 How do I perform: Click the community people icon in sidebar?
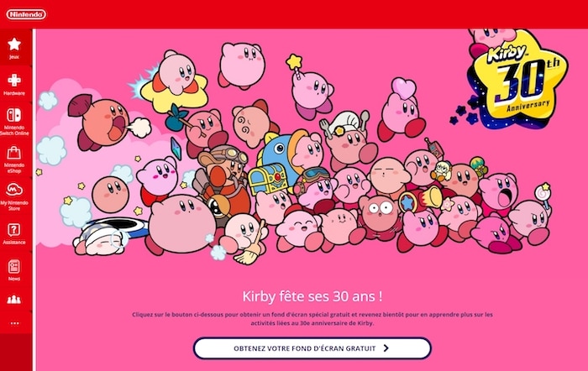pyautogui.click(x=14, y=300)
